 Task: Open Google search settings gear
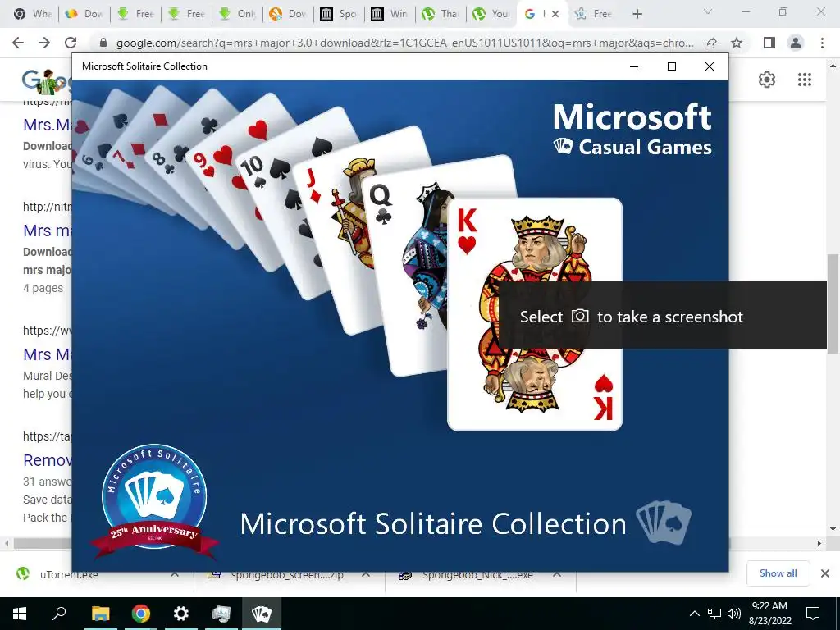tap(767, 80)
